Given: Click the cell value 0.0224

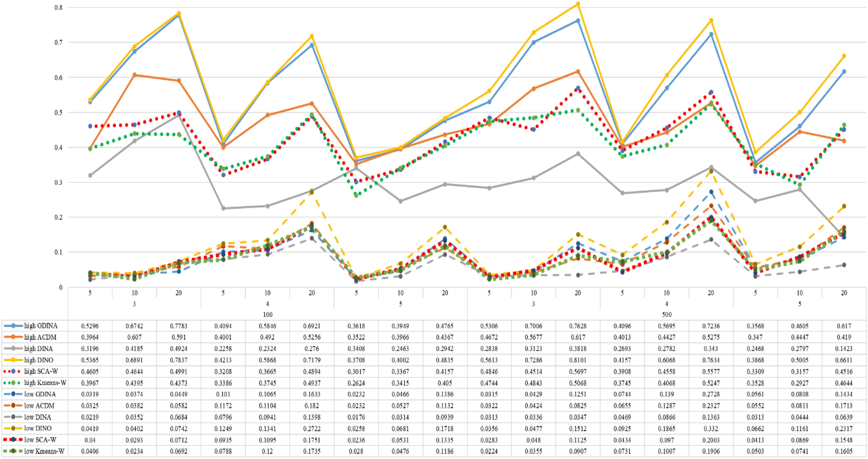Looking at the screenshot, I should [489, 452].
